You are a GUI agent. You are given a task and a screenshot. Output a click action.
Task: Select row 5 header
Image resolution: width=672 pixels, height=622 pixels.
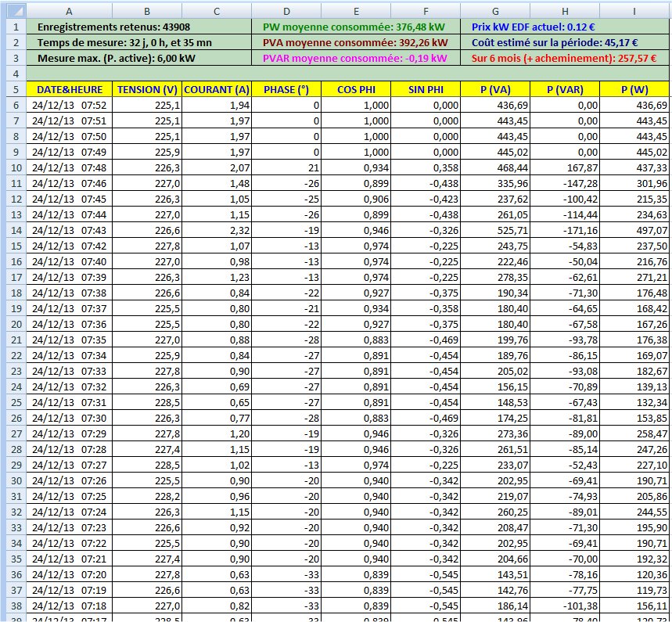(16, 90)
